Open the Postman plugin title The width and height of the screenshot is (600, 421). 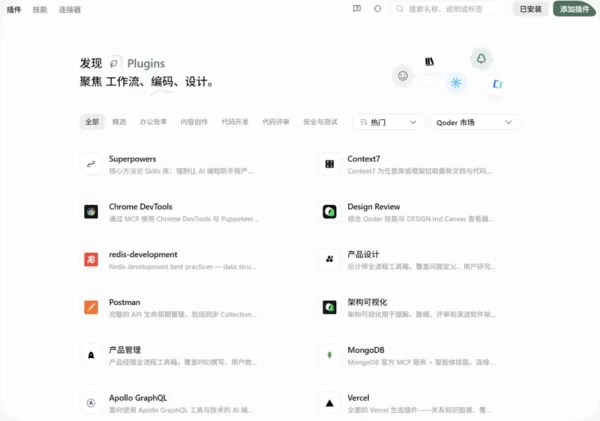tap(124, 302)
